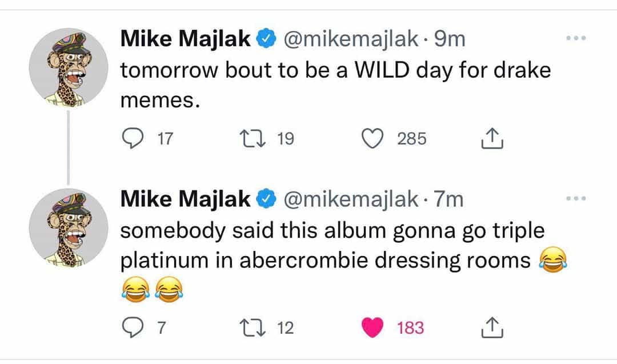Open more options on first tweet
Viewport: 617px width, 364px height.
(x=575, y=39)
